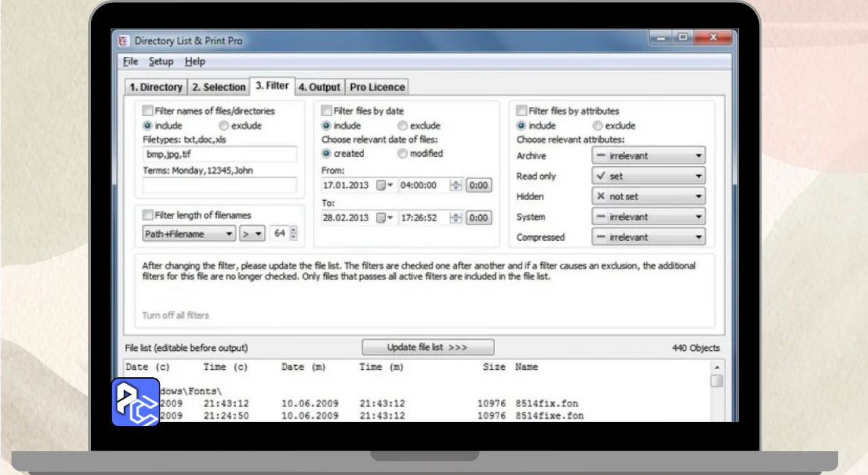Switch to the 4. Output tab
The height and width of the screenshot is (475, 868).
319,87
